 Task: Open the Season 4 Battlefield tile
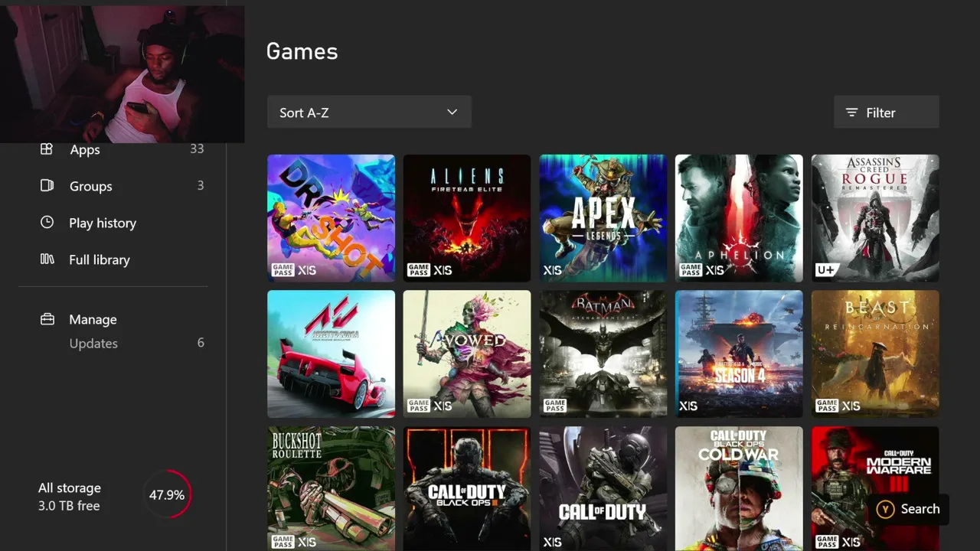[x=739, y=354]
